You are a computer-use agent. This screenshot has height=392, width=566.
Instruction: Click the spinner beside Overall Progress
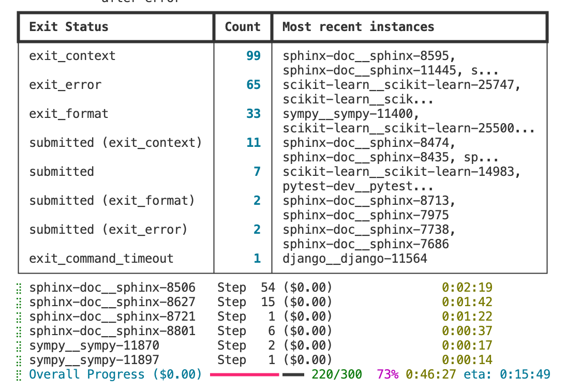coord(19,374)
